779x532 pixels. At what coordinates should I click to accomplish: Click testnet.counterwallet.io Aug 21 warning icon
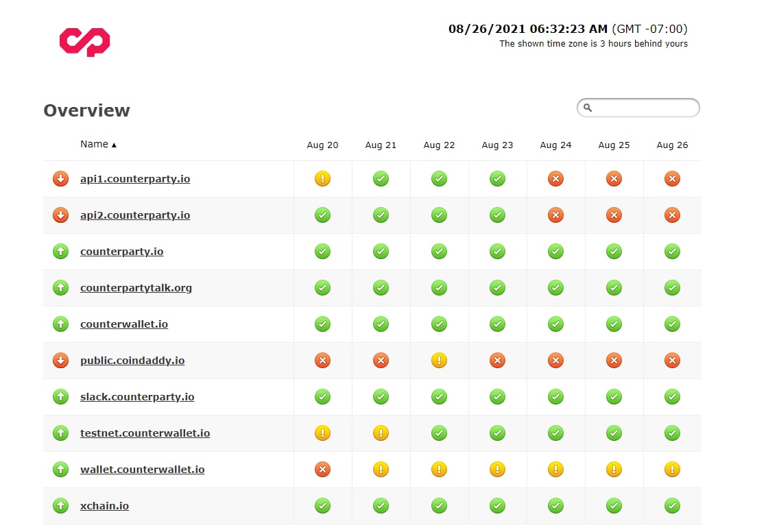point(381,433)
